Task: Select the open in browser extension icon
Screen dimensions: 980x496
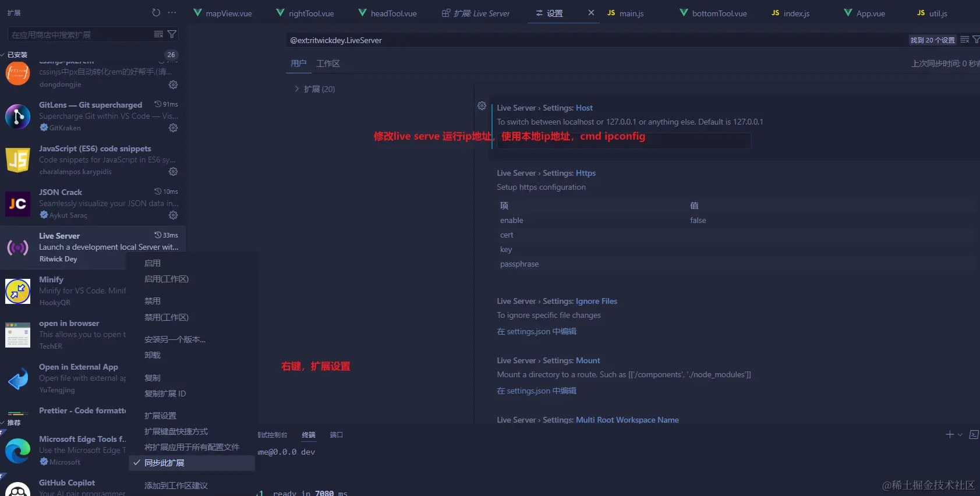Action: coord(18,335)
